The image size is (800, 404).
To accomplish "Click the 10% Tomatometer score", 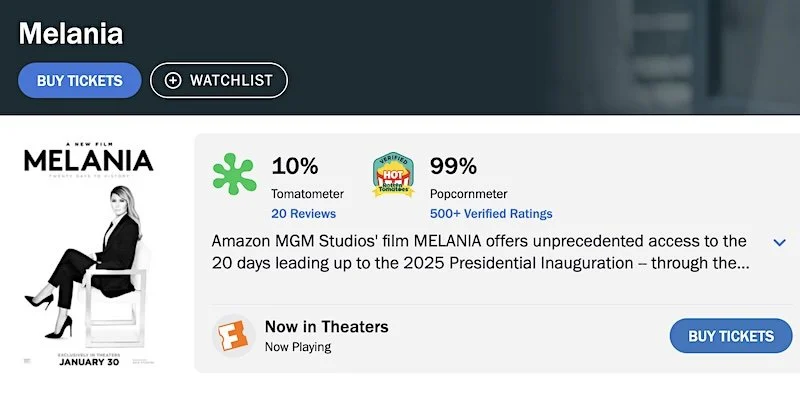I will [x=294, y=165].
